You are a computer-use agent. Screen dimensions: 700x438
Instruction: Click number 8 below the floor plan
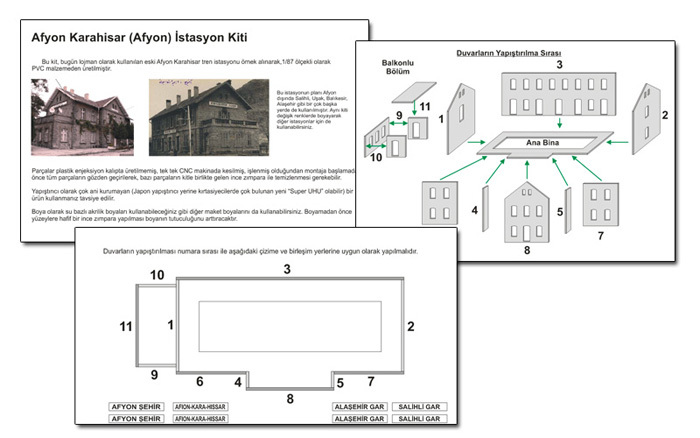click(x=290, y=399)
